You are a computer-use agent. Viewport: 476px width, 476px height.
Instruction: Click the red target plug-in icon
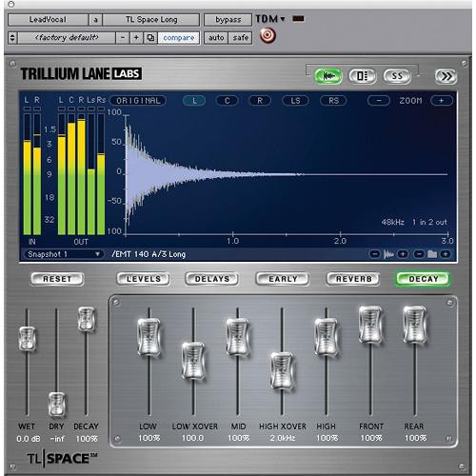(x=268, y=35)
